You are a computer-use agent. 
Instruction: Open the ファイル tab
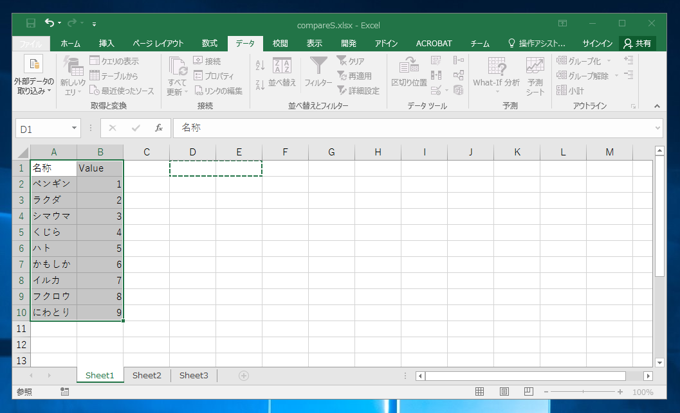(31, 43)
